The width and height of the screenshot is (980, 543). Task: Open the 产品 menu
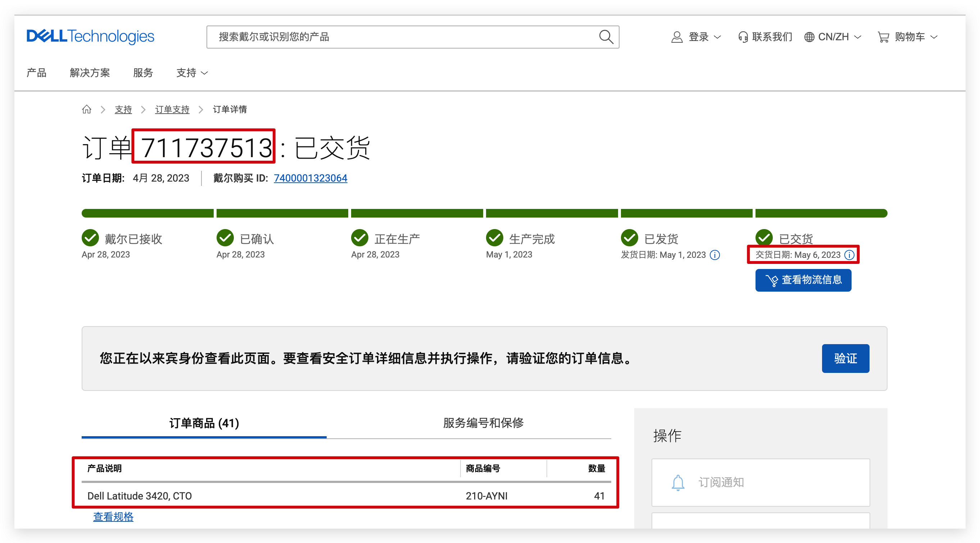coord(37,73)
